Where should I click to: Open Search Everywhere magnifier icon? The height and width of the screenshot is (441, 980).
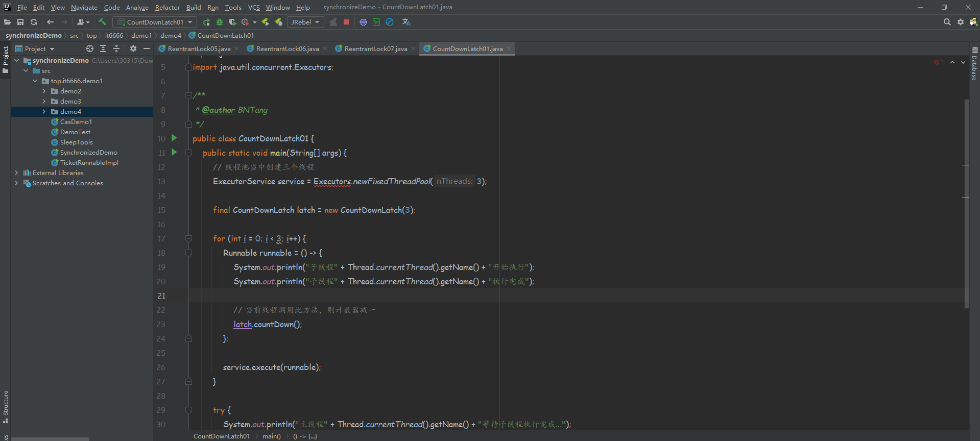[x=947, y=22]
